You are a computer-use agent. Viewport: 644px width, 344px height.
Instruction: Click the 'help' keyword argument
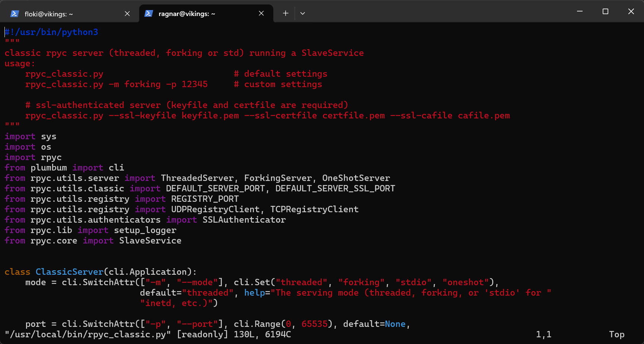tap(255, 293)
